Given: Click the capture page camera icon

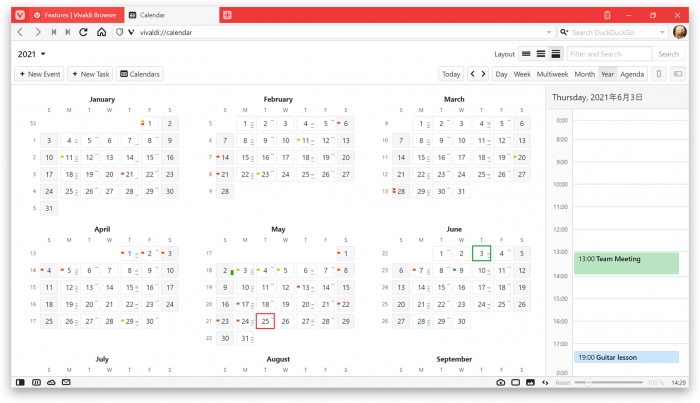Looking at the screenshot, I should tap(500, 382).
